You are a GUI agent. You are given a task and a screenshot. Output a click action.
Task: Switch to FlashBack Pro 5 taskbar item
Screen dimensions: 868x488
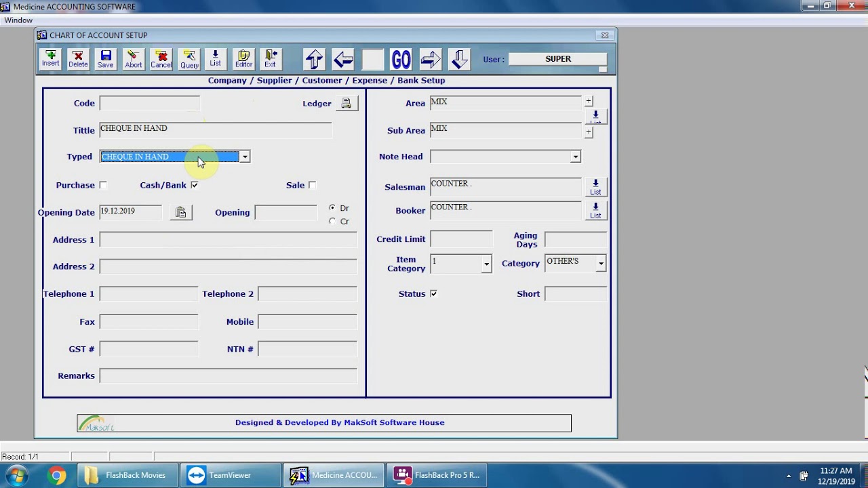point(438,476)
